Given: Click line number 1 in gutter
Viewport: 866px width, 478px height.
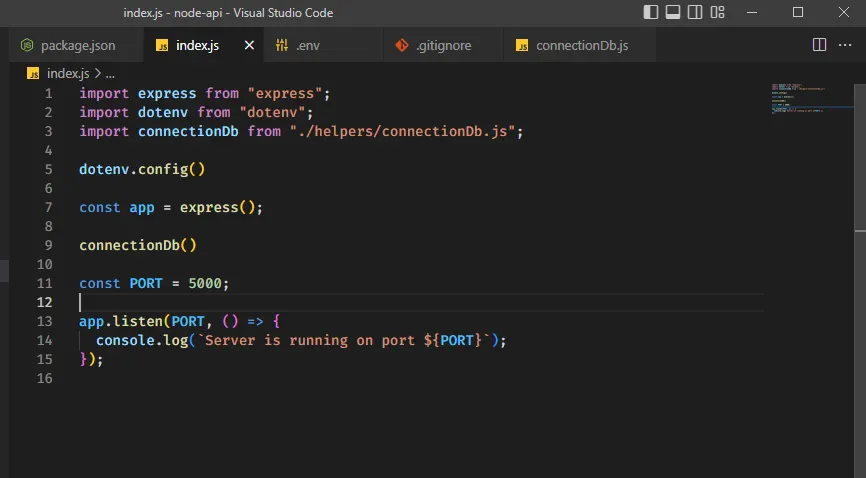Looking at the screenshot, I should (49, 93).
